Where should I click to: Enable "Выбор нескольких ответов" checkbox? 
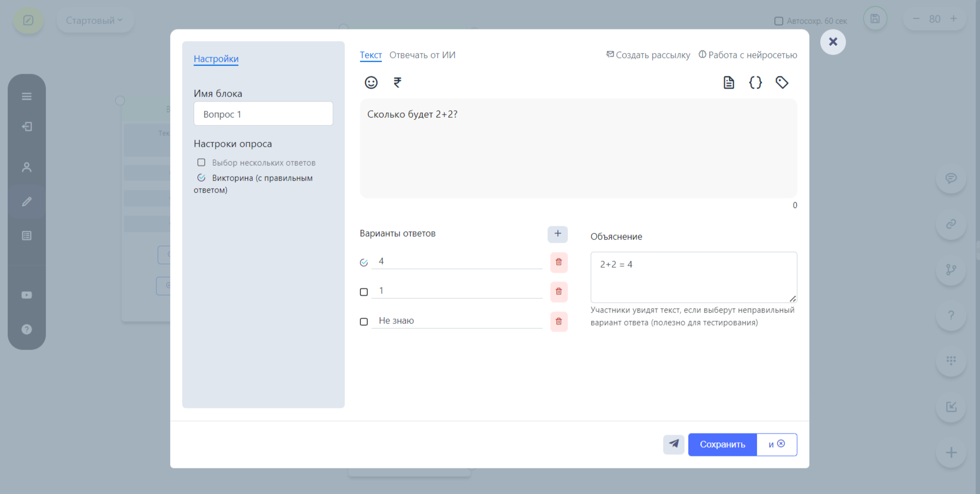(x=201, y=162)
